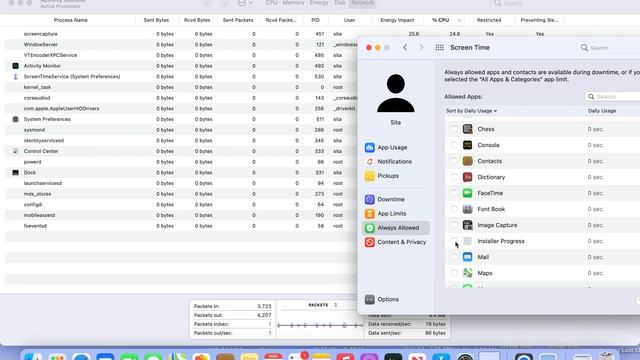Tick the Dictionary allowed checkbox
Image resolution: width=640 pixels, height=360 pixels.
pyautogui.click(x=454, y=177)
